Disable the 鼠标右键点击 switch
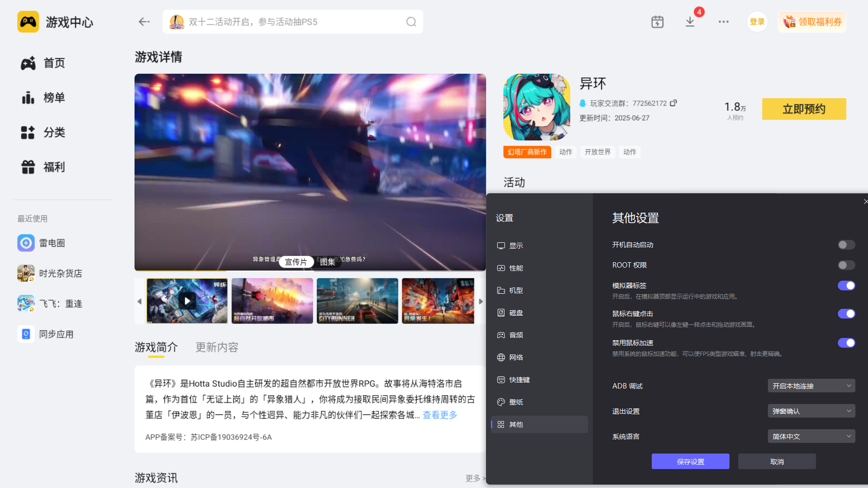The image size is (868, 488). pyautogui.click(x=846, y=314)
